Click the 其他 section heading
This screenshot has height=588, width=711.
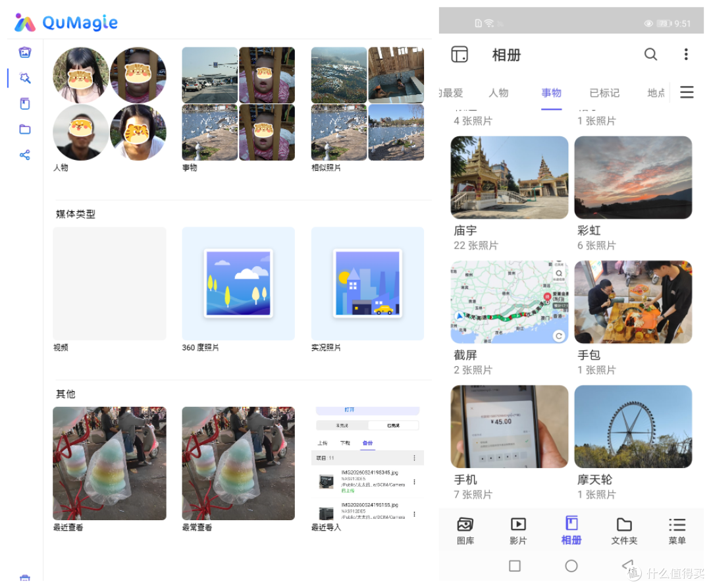pyautogui.click(x=65, y=394)
